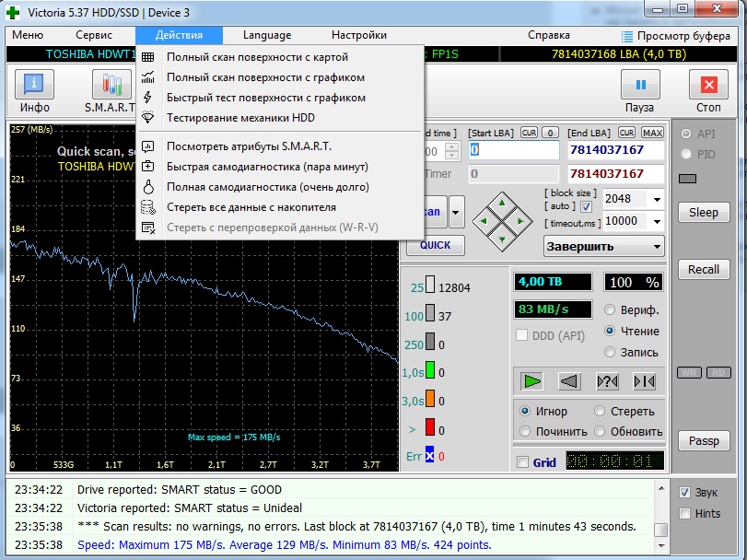This screenshot has width=747, height=560.
Task: Choose Тестирование механики HDD menu entry
Action: pos(240,118)
